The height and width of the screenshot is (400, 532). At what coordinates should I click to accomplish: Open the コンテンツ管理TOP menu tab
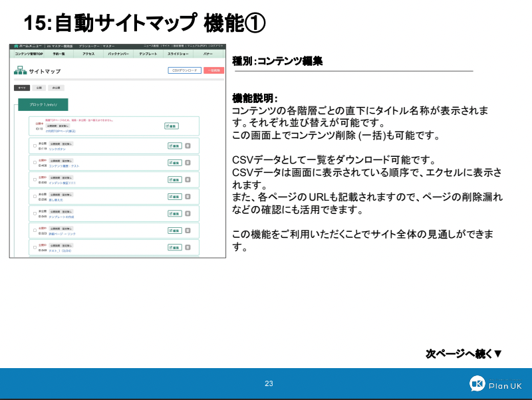click(29, 54)
